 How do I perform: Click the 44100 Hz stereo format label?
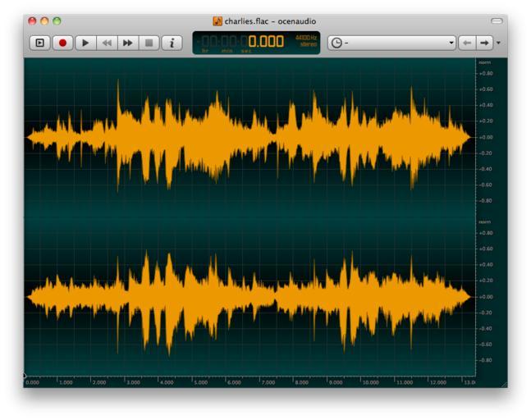click(305, 42)
